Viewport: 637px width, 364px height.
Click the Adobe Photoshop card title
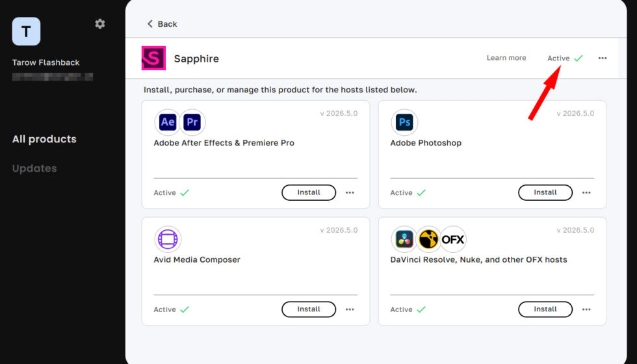click(426, 143)
